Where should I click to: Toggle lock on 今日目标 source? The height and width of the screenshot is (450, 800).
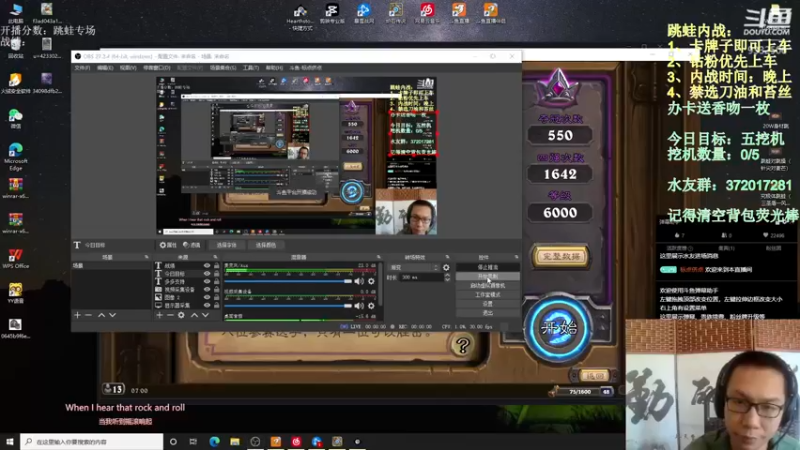click(217, 273)
